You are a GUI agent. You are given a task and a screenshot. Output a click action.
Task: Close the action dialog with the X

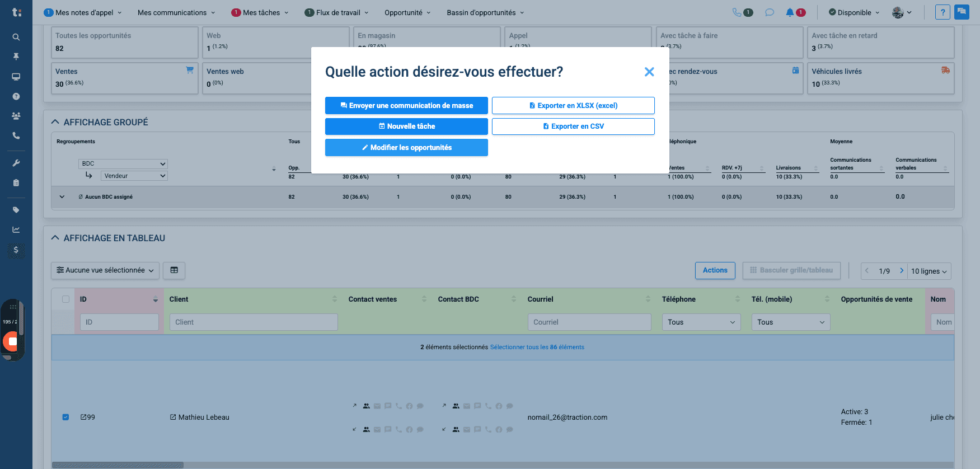click(x=649, y=72)
